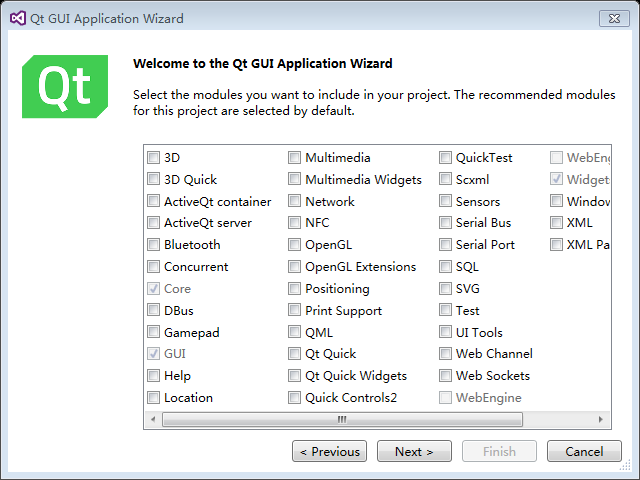The image size is (640, 480).
Task: Click the Visual Studio icon in title bar
Action: point(18,18)
